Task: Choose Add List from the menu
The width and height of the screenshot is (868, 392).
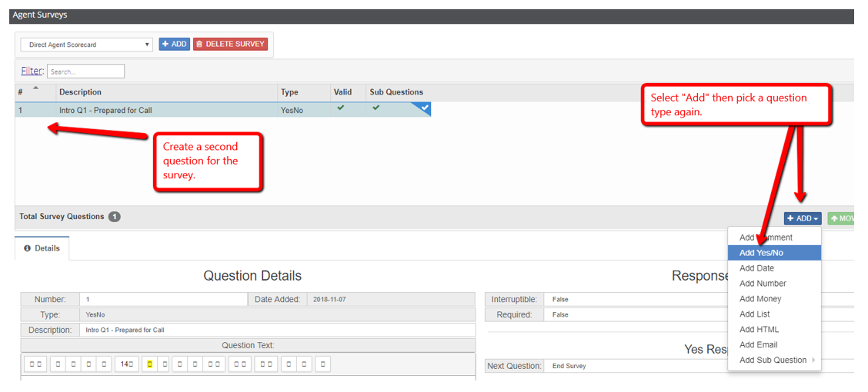Action: [x=774, y=314]
